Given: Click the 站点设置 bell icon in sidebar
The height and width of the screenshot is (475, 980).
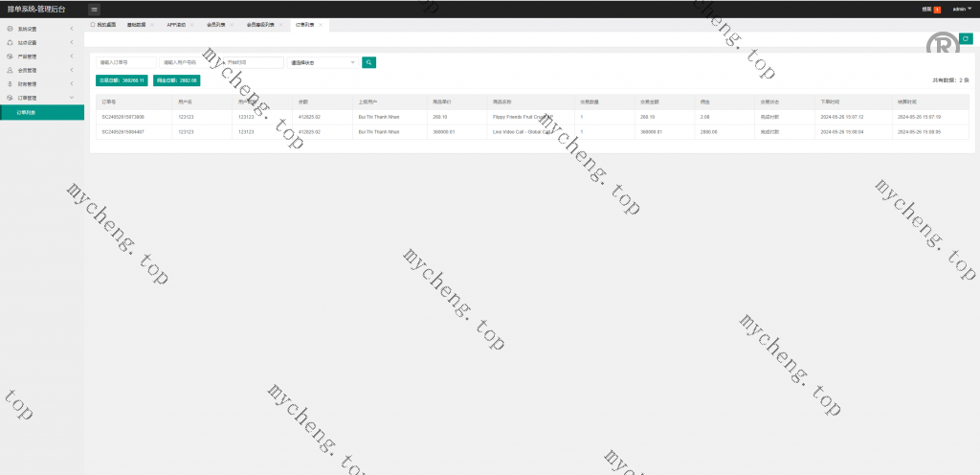Looking at the screenshot, I should [x=11, y=43].
